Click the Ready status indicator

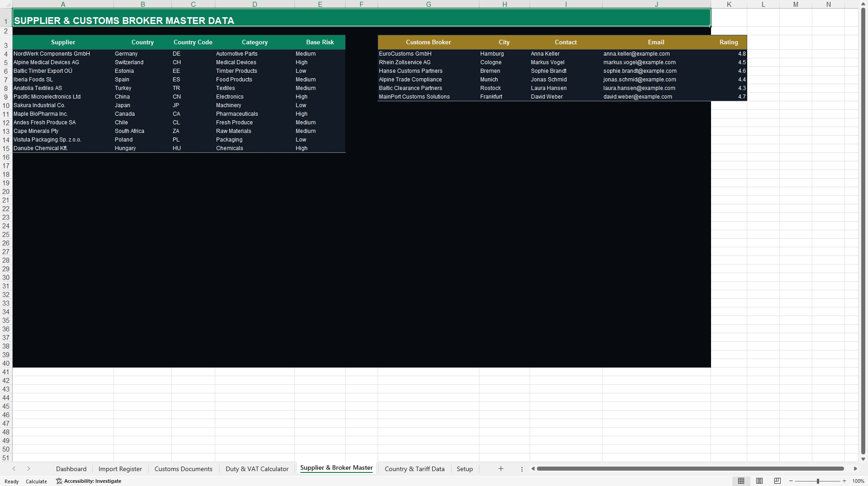(11, 481)
